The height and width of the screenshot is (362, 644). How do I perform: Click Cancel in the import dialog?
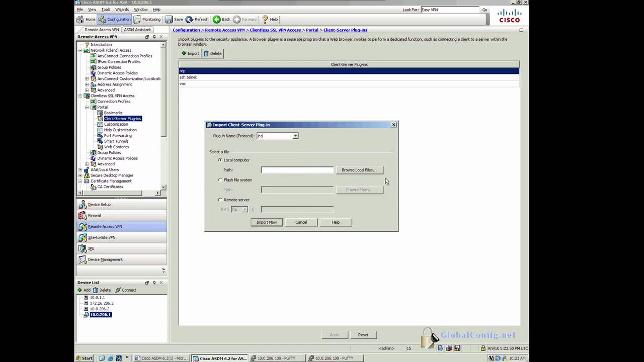click(x=301, y=222)
